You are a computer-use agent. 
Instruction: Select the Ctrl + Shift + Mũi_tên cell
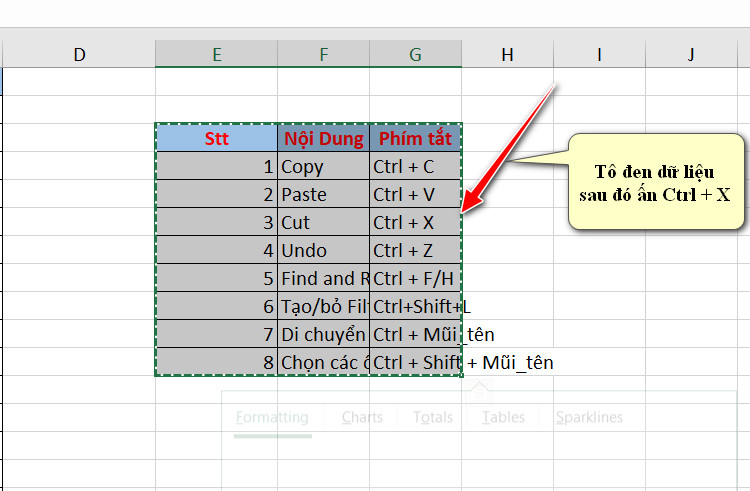pos(415,362)
